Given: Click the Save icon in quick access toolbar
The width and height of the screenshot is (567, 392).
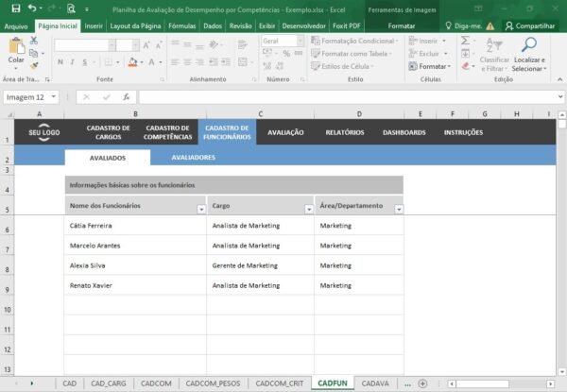Looking at the screenshot, I should coord(16,9).
